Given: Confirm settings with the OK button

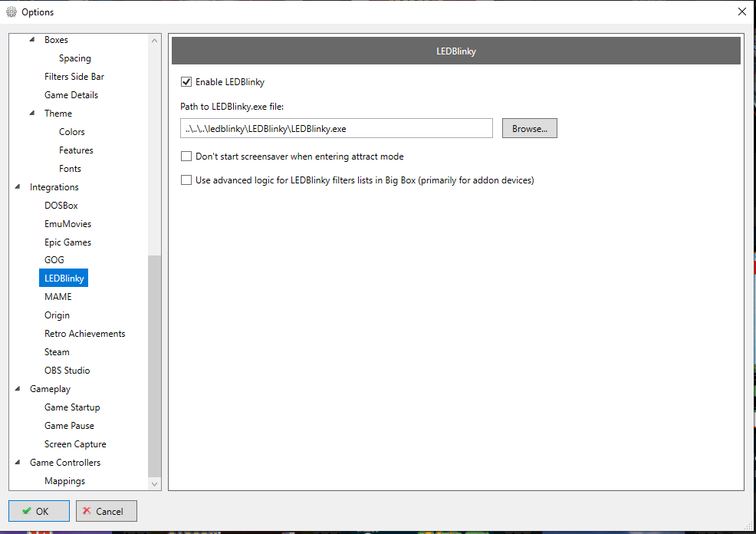Looking at the screenshot, I should point(39,511).
